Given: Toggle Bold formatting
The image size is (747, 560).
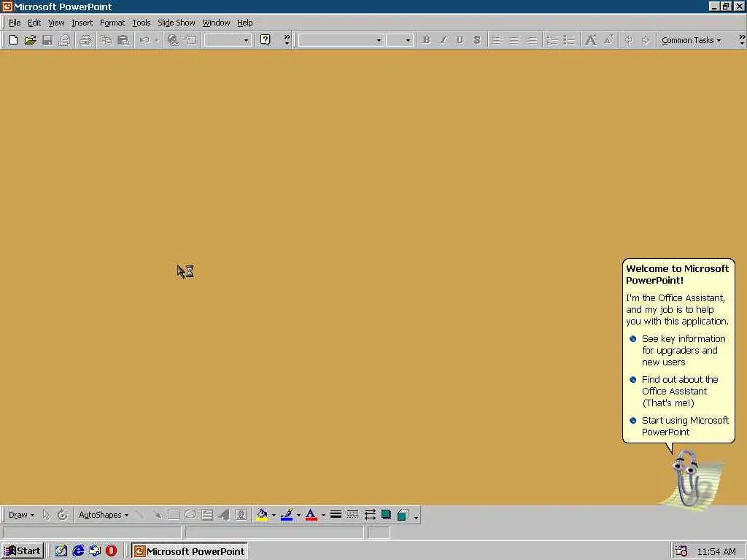Looking at the screenshot, I should [x=426, y=40].
